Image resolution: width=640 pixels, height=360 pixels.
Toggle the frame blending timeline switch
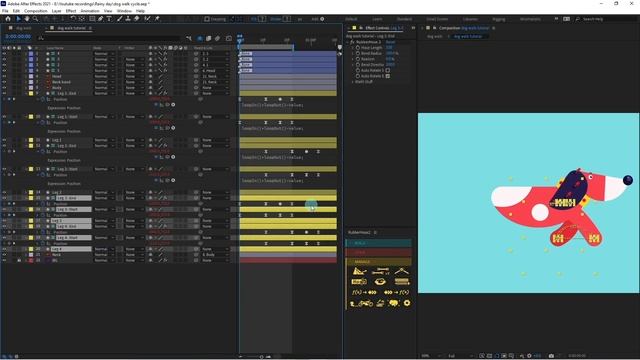point(209,38)
